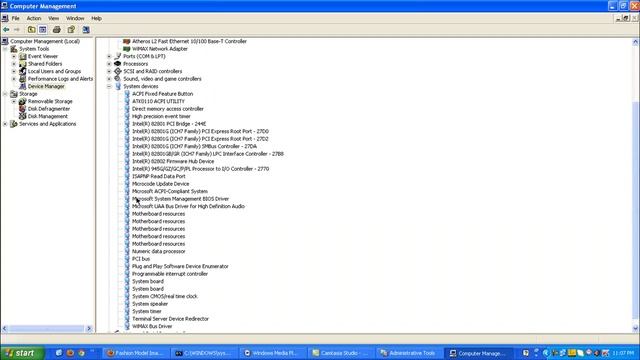This screenshot has height=360, width=640.
Task: Select Programmable interrupt controller
Action: pos(170,274)
